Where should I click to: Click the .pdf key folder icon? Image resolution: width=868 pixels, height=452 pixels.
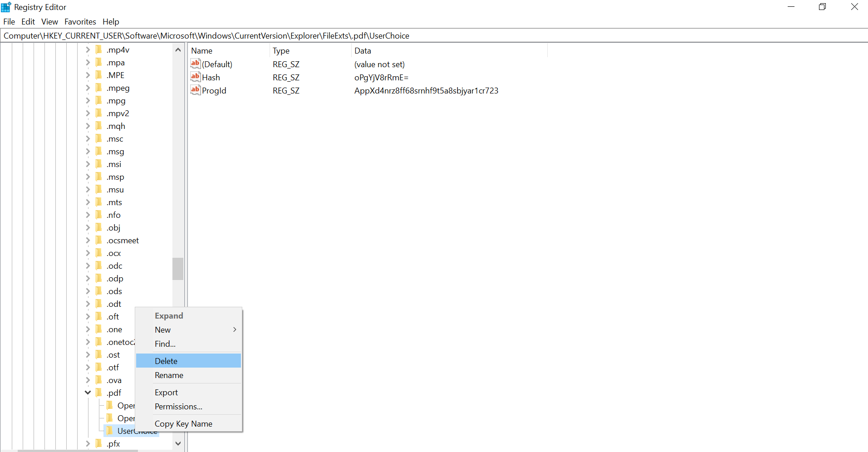pos(99,393)
